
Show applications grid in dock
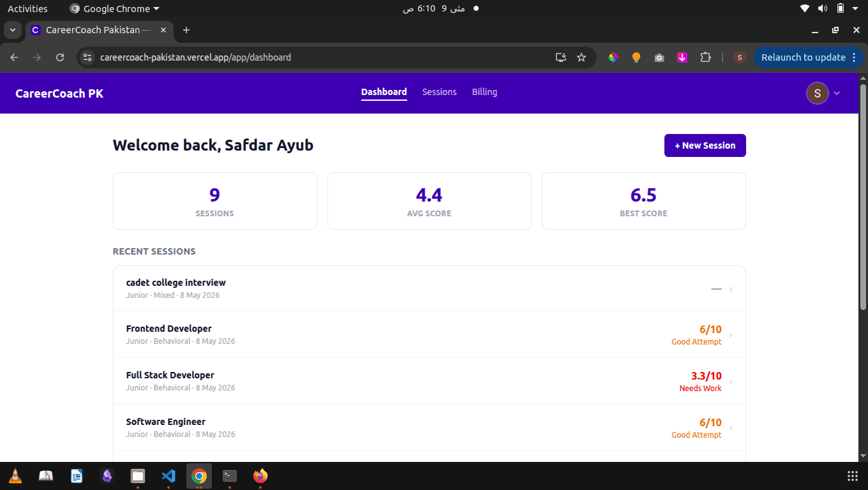tap(852, 476)
